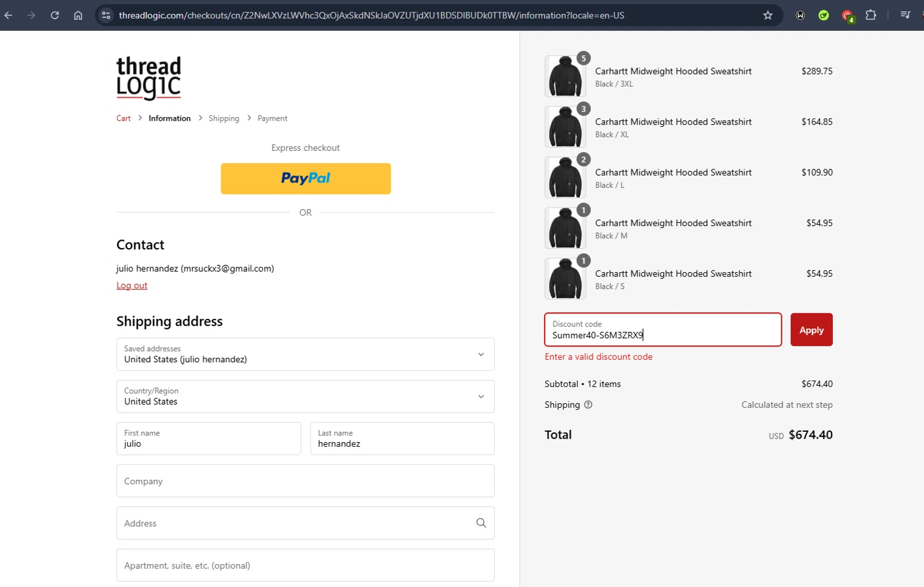Click the Shipping address heading
924x587 pixels.
(x=169, y=322)
